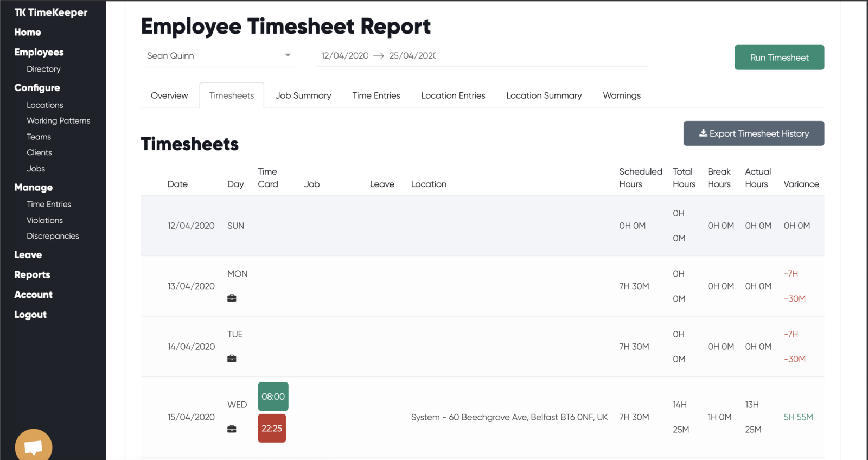868x460 pixels.
Task: Select the red 22:25 time card
Action: (272, 429)
